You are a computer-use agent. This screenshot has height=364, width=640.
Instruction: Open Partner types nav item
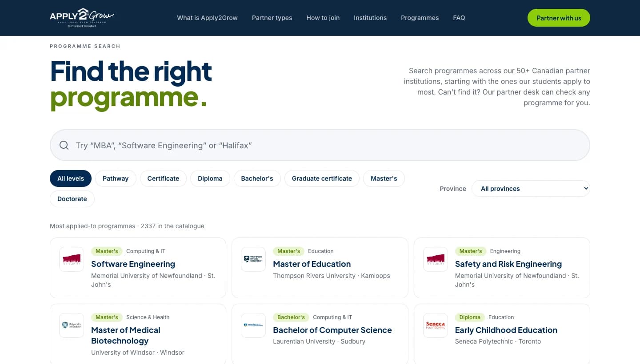[x=272, y=18]
